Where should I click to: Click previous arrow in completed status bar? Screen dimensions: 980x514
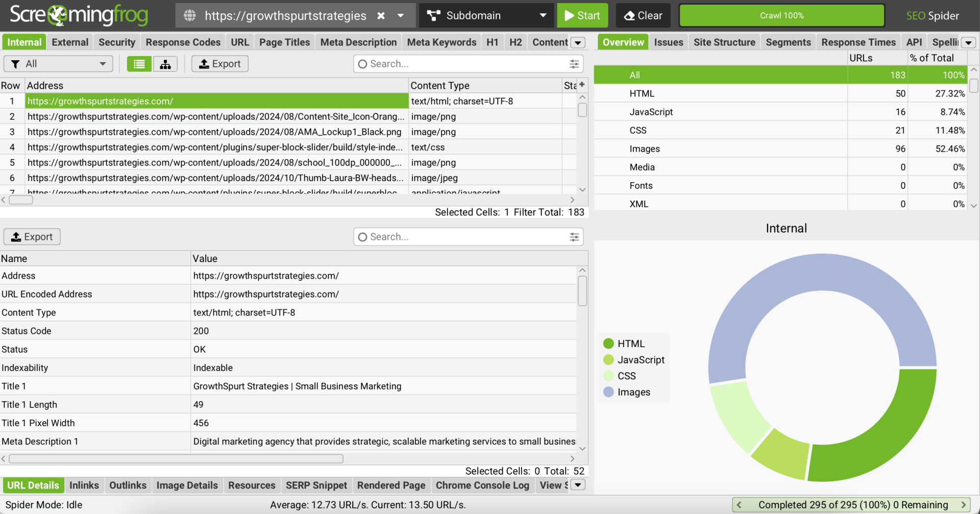pos(739,505)
